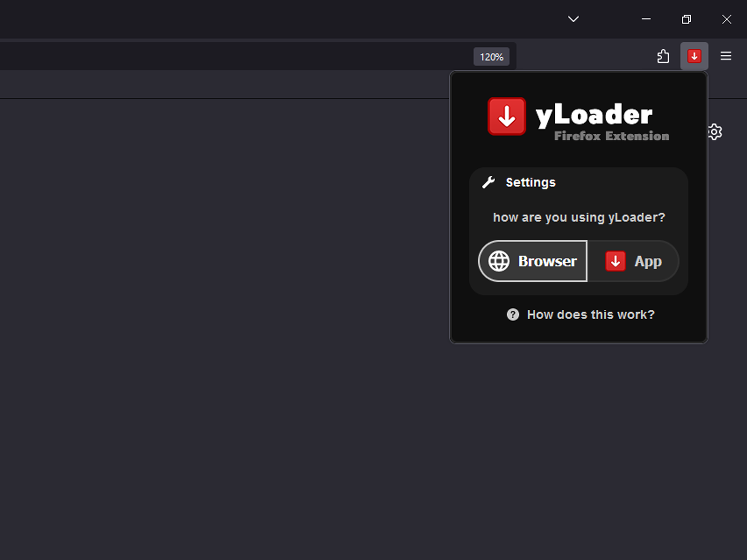
Task: Click the Settings wrench icon
Action: pos(488,182)
